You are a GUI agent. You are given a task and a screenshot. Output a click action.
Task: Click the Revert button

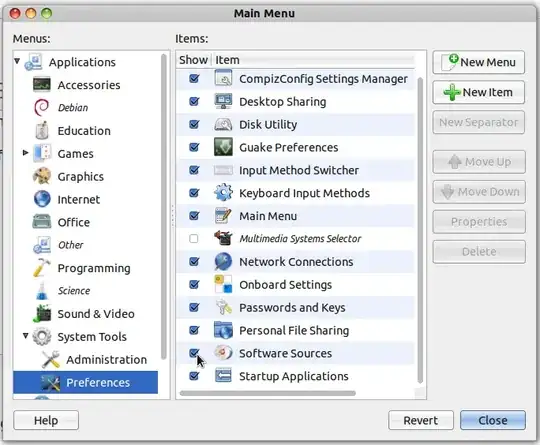(x=420, y=420)
